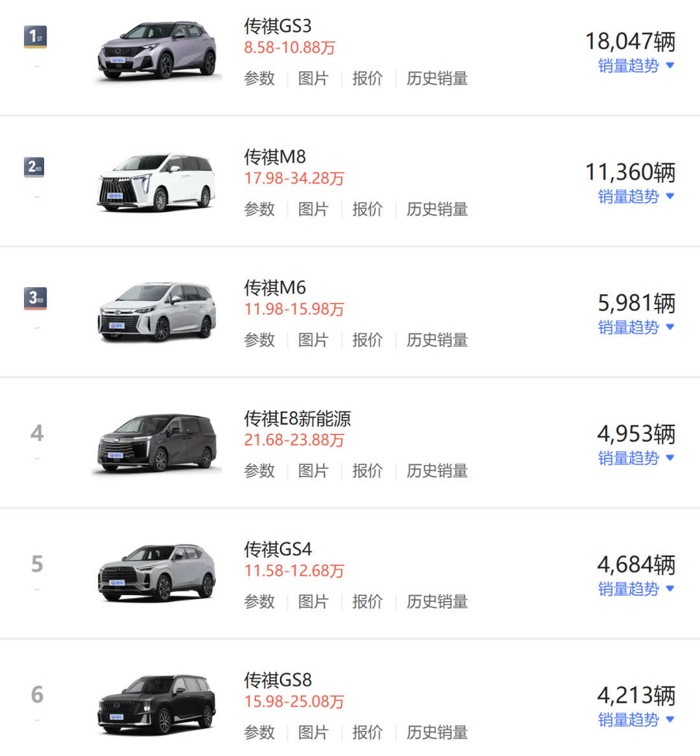
Task: Click 历史销量 for 传祺GS8
Action: click(437, 733)
